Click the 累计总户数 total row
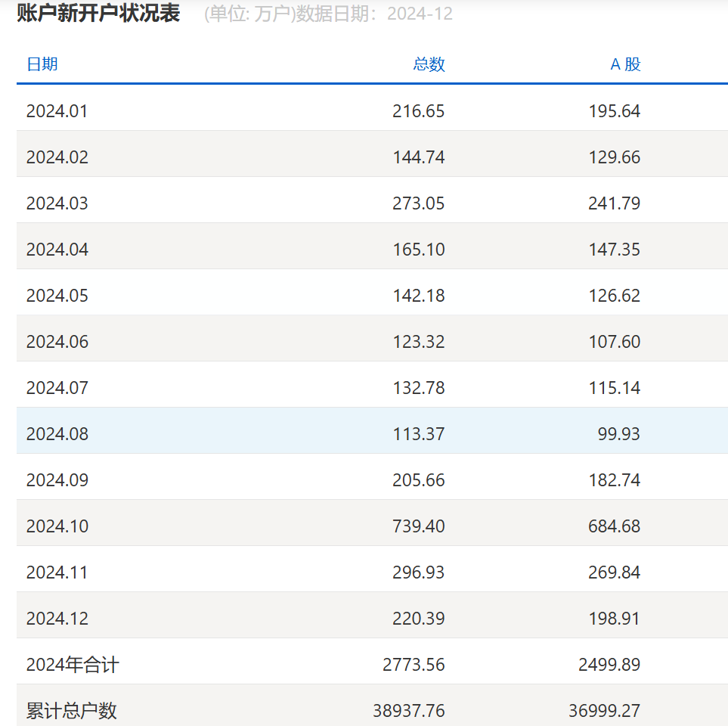 (73, 709)
